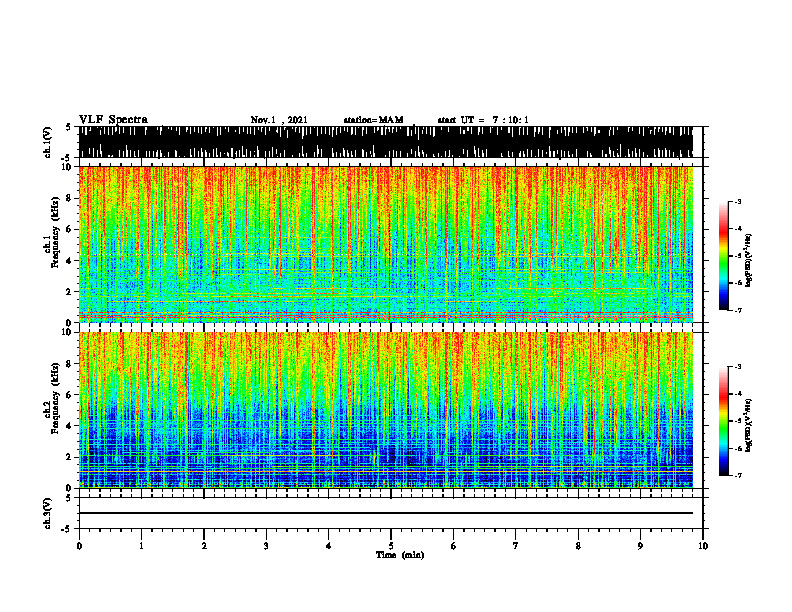Click the 8 kHz tick of ch.2 spectrogram
This screenshot has width=792, height=612.
coord(70,364)
